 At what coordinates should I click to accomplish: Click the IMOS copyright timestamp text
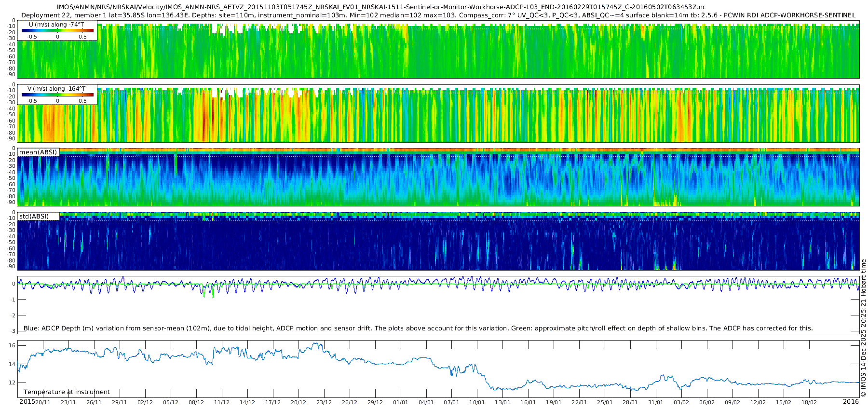(864, 328)
